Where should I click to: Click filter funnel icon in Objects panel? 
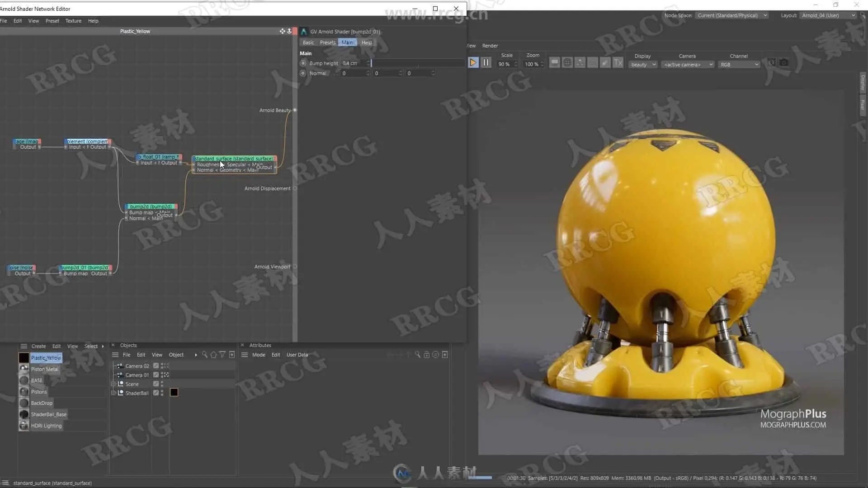(222, 355)
